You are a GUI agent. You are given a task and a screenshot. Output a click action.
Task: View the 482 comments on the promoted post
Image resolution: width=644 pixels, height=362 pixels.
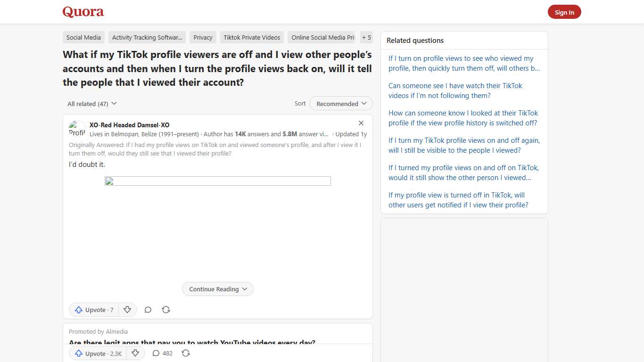pyautogui.click(x=162, y=353)
